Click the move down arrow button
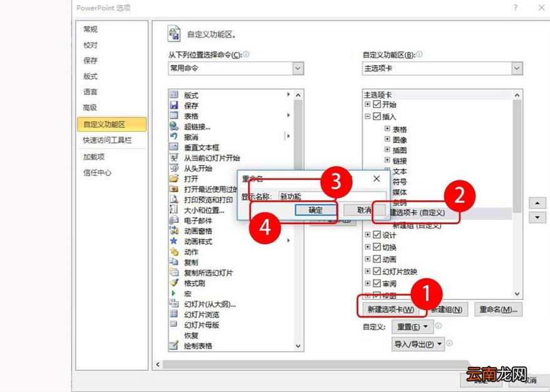 pos(537,217)
